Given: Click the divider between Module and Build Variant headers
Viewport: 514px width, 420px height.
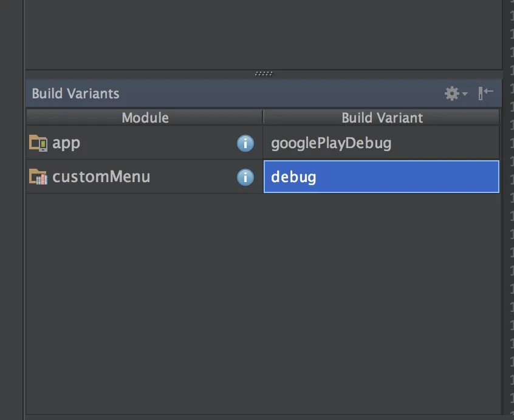Looking at the screenshot, I should (x=262, y=118).
